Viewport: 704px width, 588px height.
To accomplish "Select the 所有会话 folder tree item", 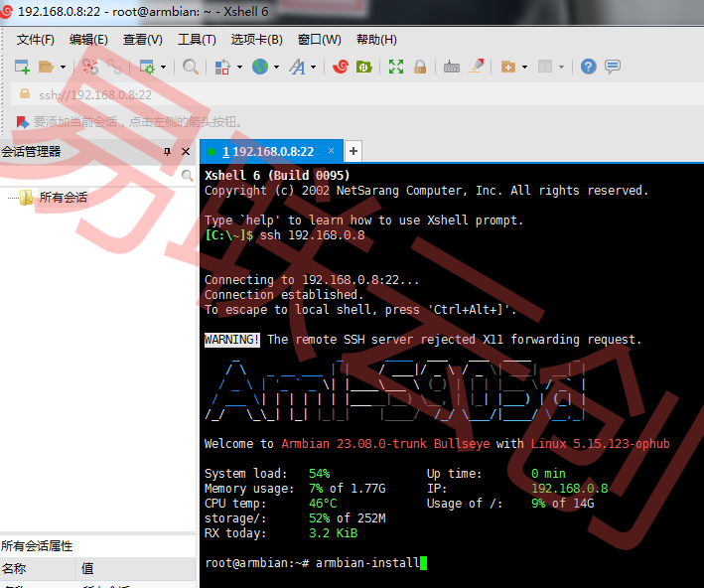I will [63, 198].
